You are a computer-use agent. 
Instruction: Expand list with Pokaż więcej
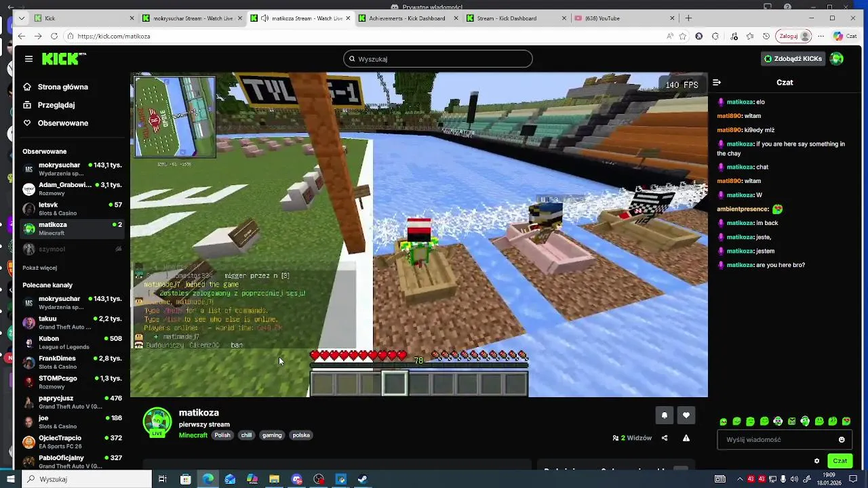39,268
